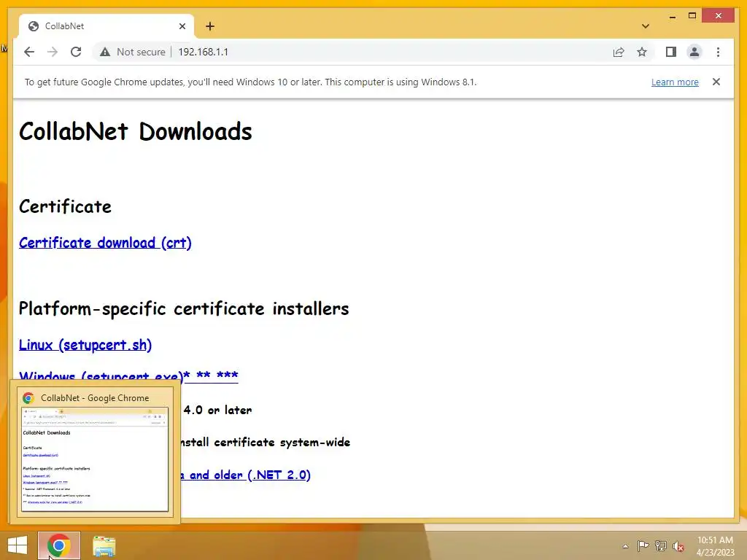Open the Chrome three-dot menu
This screenshot has height=560, width=747.
click(718, 52)
